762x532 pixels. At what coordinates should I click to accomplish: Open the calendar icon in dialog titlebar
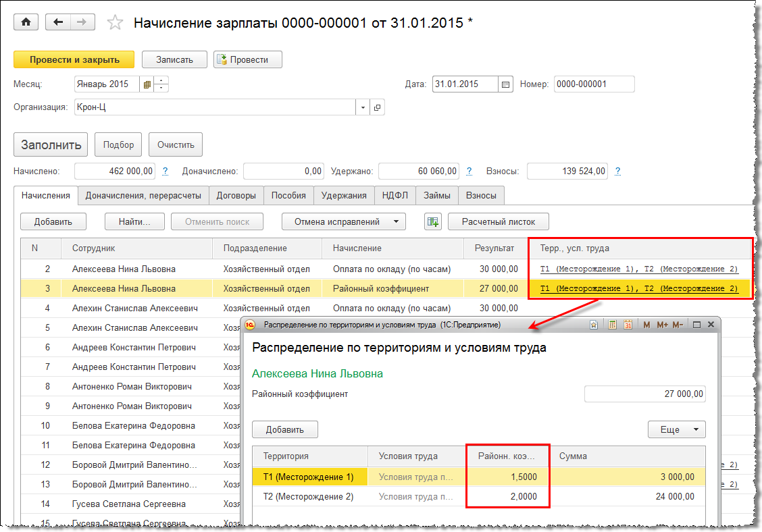(x=628, y=325)
